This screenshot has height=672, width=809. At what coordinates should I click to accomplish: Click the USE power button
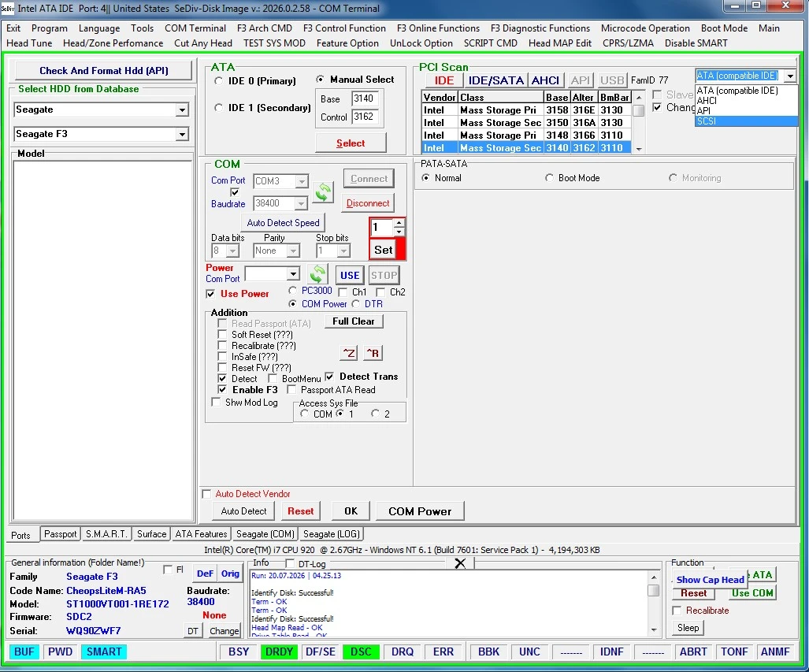(350, 276)
